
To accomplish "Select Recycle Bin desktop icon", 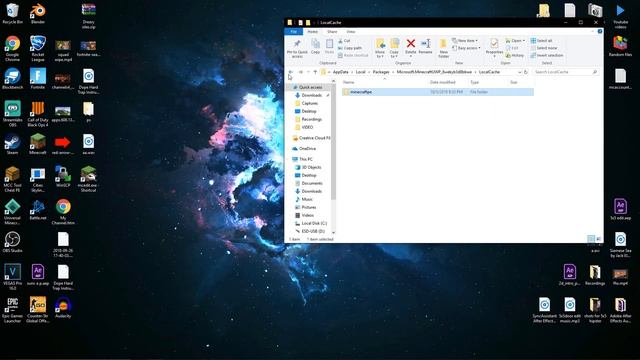I will point(12,14).
